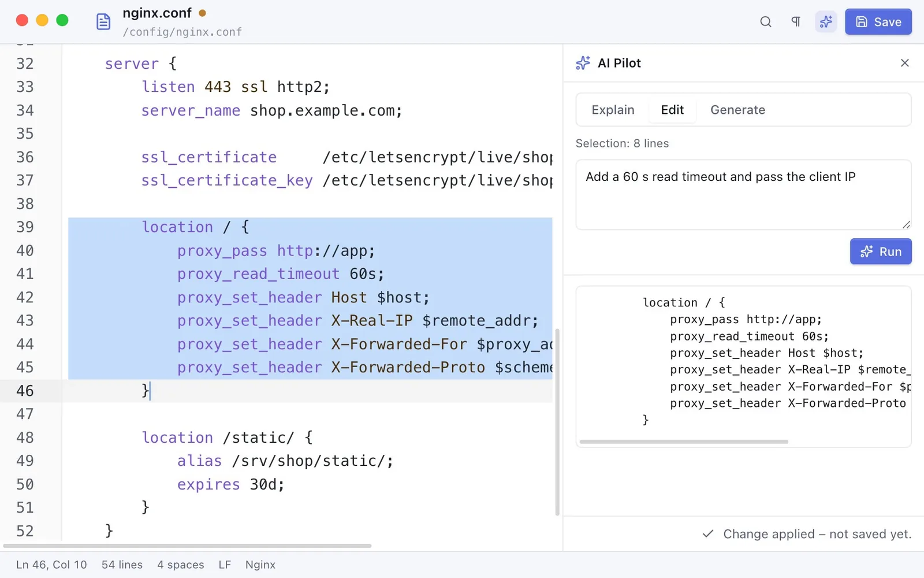Click 'server_name shop.example.com;' line
Viewport: 924px width, 578px height.
[271, 110]
